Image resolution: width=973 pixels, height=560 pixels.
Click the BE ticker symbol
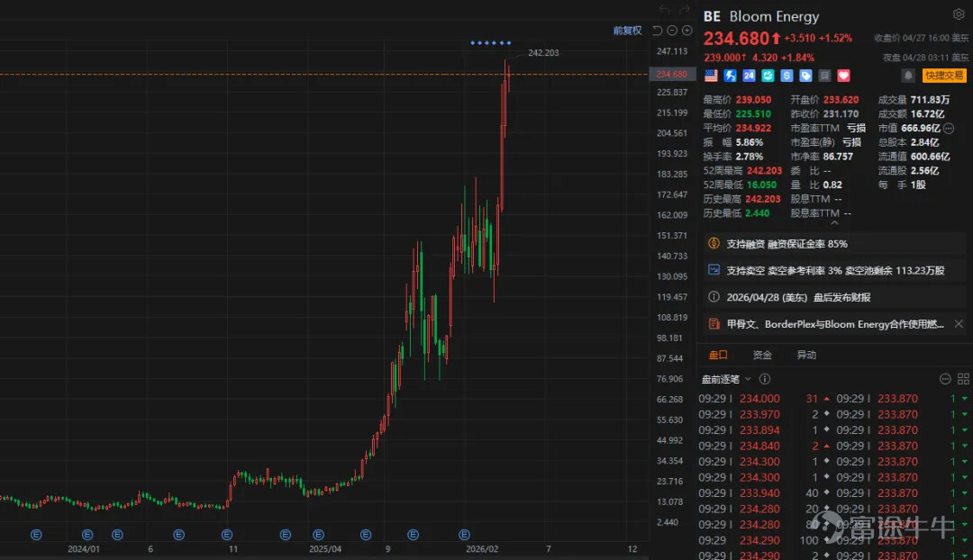(712, 17)
